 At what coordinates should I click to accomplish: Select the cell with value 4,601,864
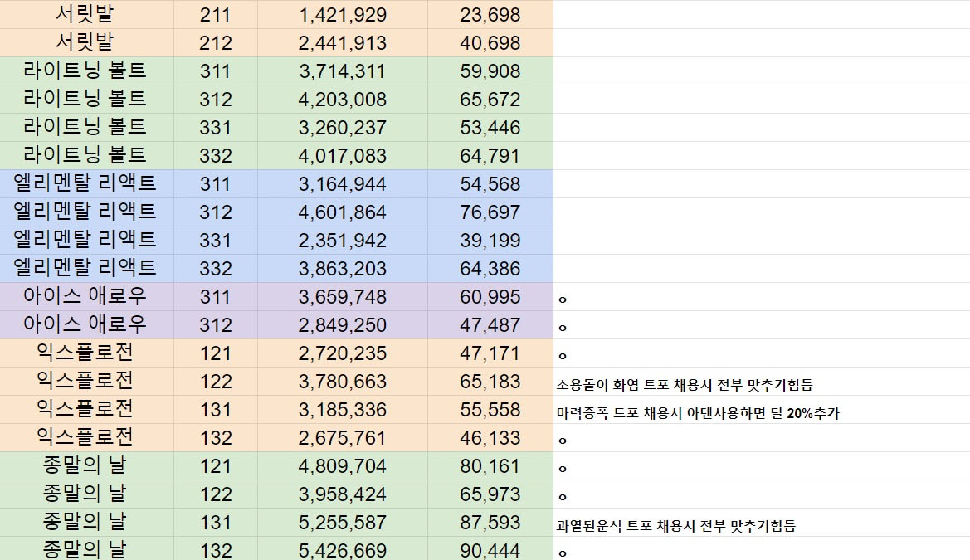pos(342,212)
